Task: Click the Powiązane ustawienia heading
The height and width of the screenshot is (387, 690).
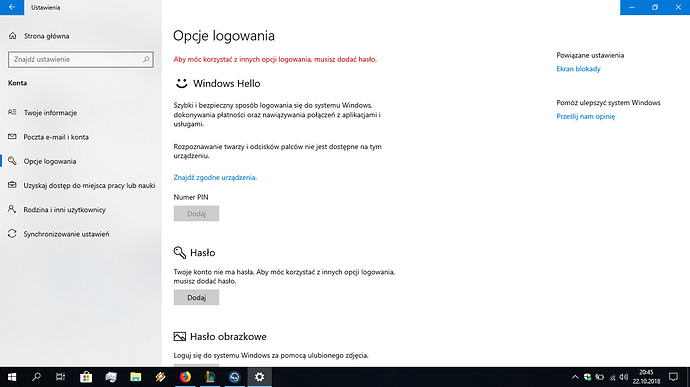Action: point(590,55)
